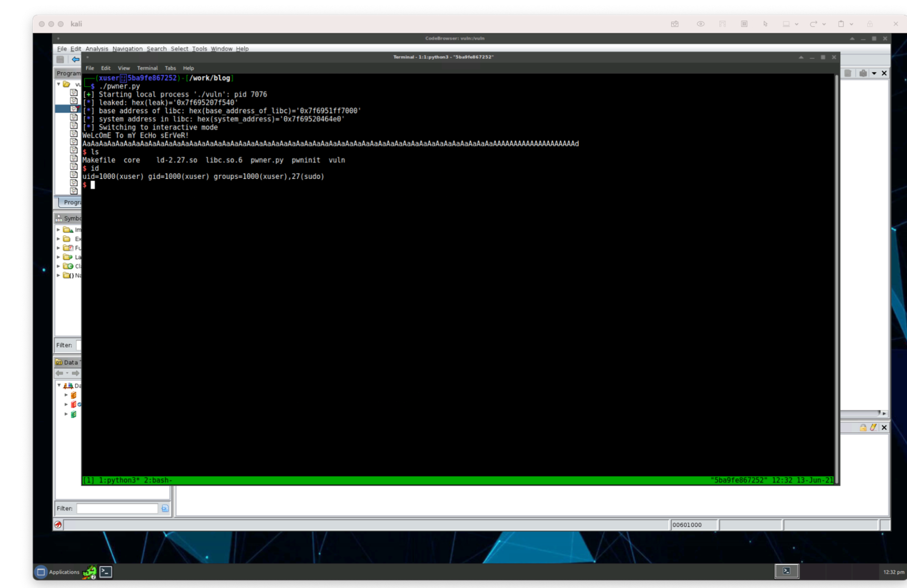907x588 pixels.
Task: Open the Analysis menu in CodeBrowser
Action: tap(96, 48)
